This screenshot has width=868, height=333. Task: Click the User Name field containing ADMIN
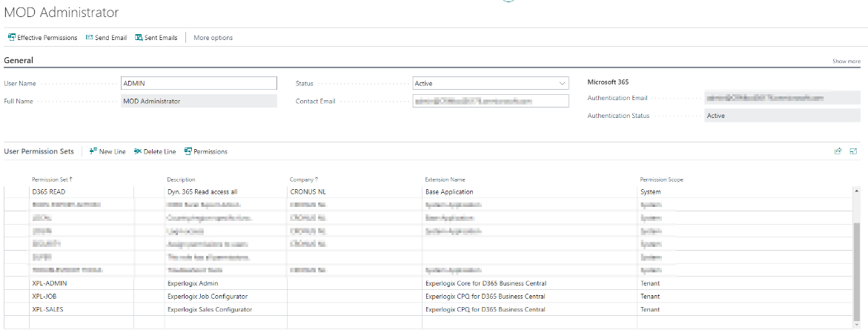point(199,83)
